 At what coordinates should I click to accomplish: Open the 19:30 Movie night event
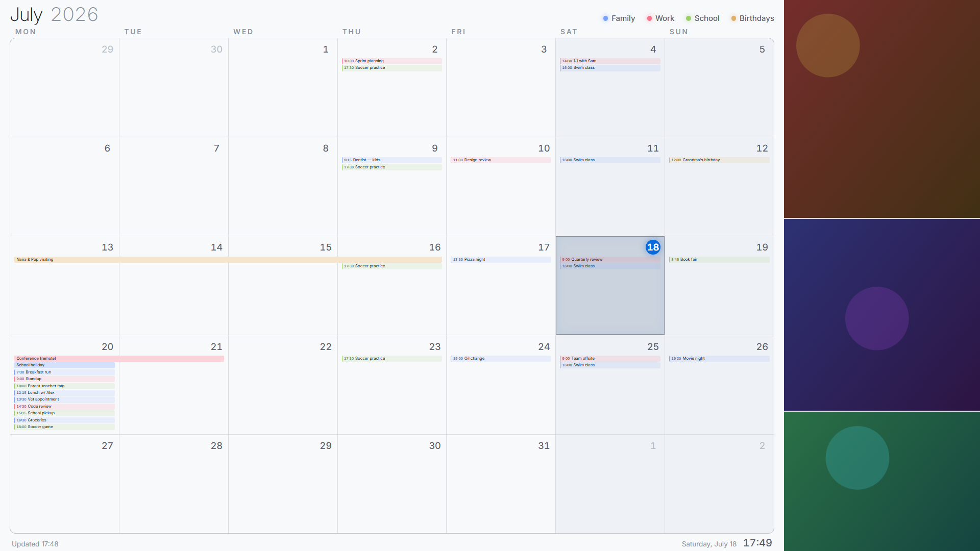tap(719, 359)
